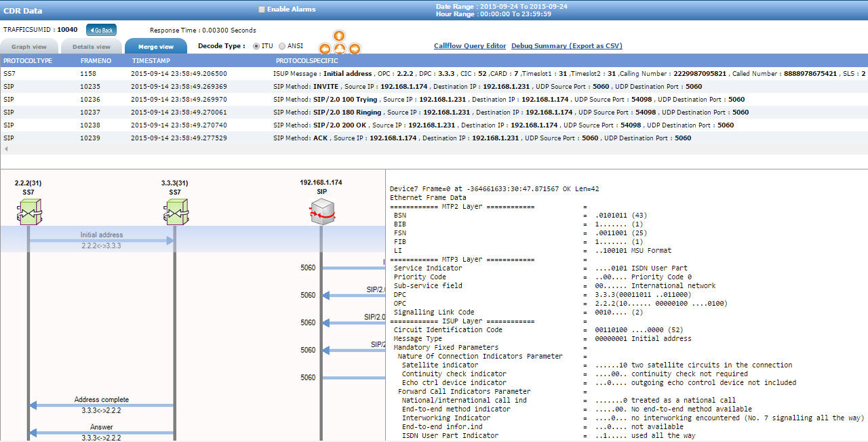Sort by the FRAMENO column header
Viewport: 868px width, 442px height.
(x=96, y=61)
